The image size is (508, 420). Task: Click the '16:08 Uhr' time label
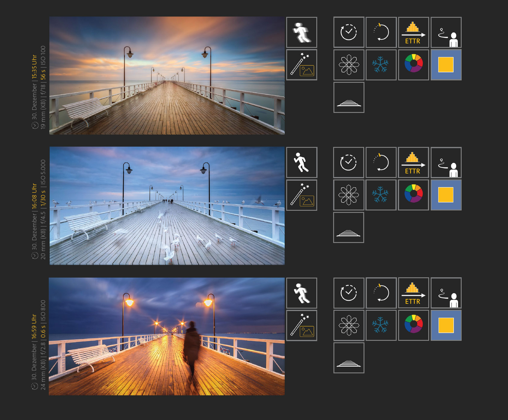[x=34, y=196]
